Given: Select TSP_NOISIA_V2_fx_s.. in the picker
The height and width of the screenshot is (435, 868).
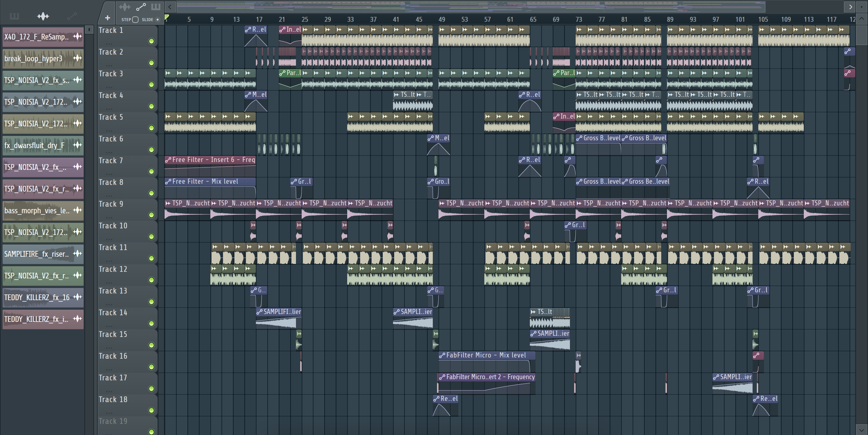Looking at the screenshot, I should [x=43, y=80].
